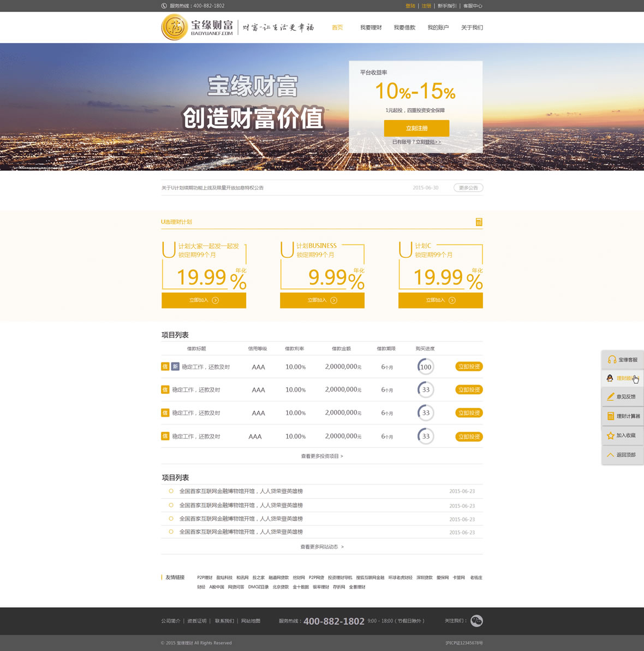Click the 100 progress circle in first row
This screenshot has height=651, width=644.
pos(426,367)
